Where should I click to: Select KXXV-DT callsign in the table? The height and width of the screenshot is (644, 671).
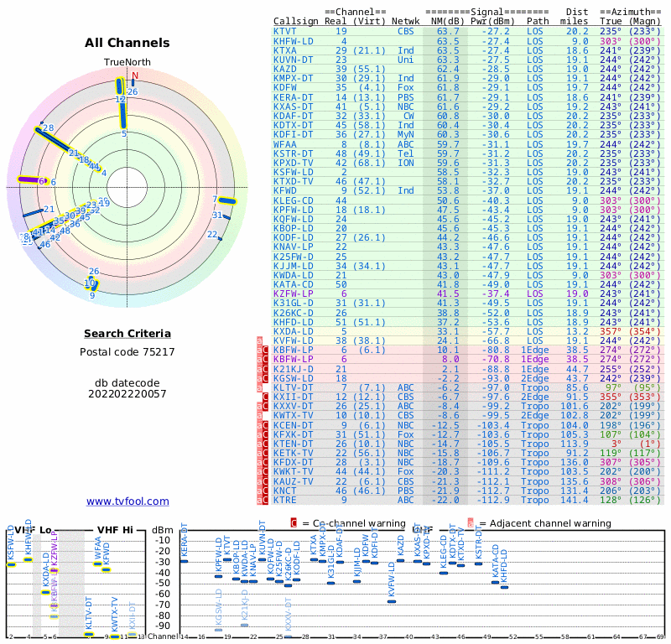click(293, 406)
